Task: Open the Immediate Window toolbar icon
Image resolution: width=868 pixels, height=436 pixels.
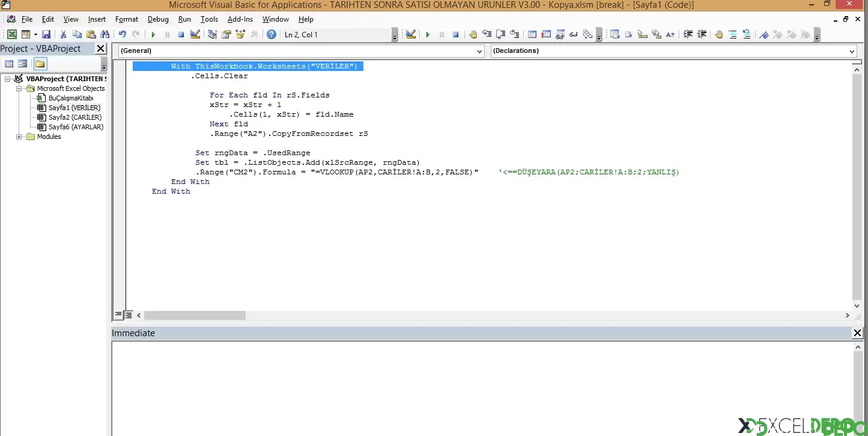Action: [546, 35]
